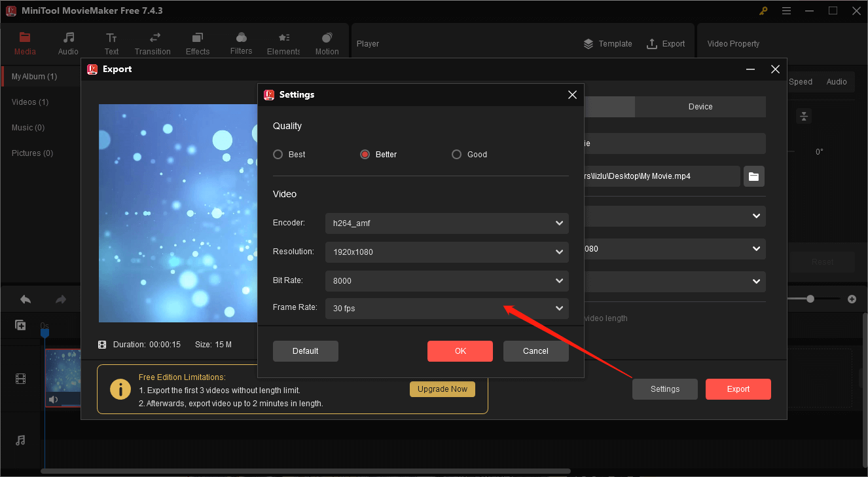The height and width of the screenshot is (477, 868).
Task: Open the Resolution dropdown 1920x1080
Action: click(447, 252)
